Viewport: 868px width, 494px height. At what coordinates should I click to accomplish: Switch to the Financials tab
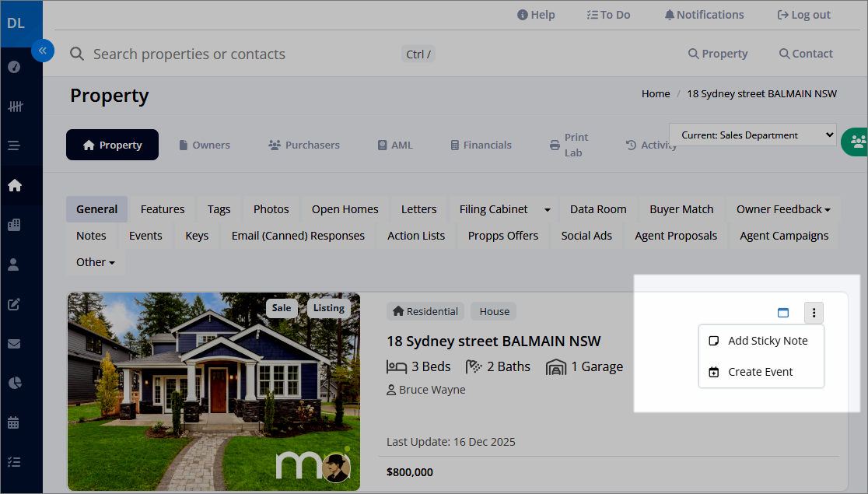pyautogui.click(x=481, y=145)
